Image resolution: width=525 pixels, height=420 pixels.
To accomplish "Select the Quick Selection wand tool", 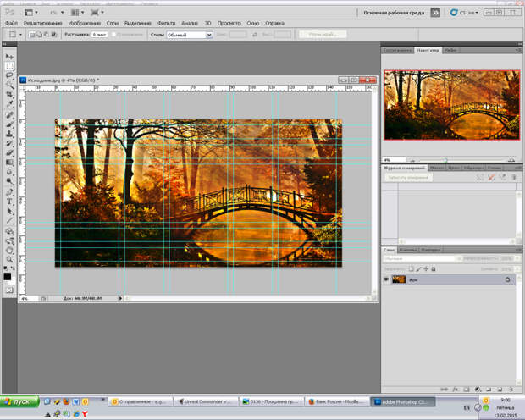I will point(9,85).
